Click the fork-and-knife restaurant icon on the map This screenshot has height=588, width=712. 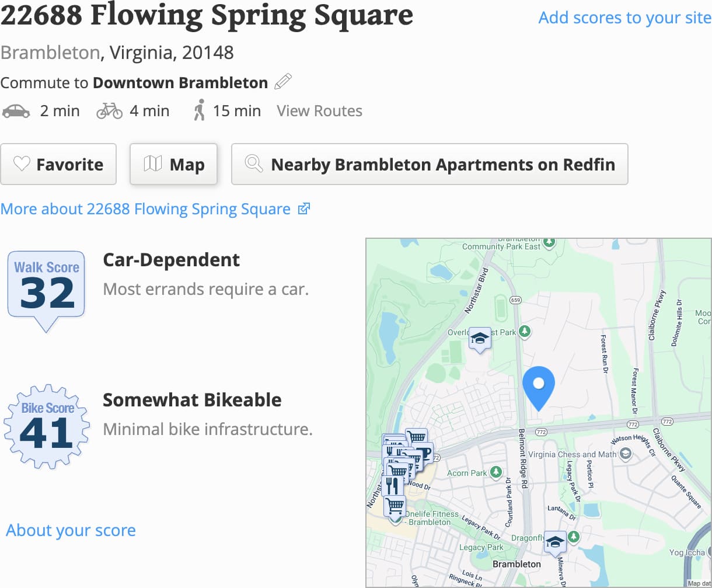coord(393,485)
